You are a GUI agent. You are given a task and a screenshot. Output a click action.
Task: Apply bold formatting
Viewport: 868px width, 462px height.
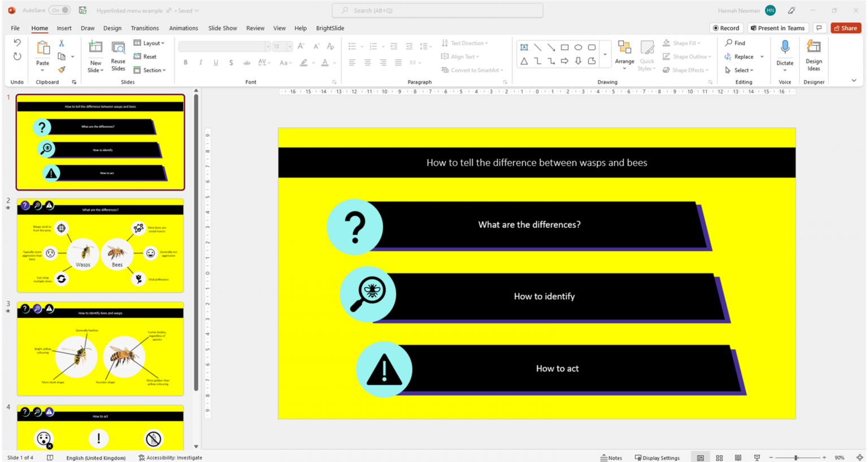click(185, 62)
